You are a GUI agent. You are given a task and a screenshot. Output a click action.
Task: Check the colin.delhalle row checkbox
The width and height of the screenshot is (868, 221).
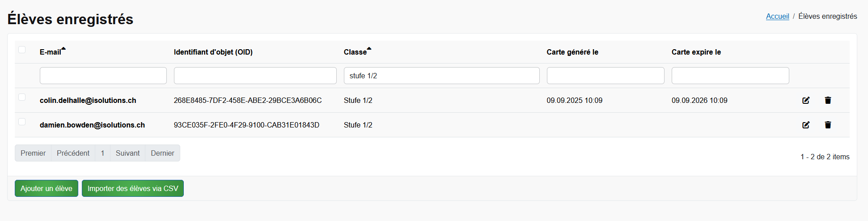pos(22,97)
